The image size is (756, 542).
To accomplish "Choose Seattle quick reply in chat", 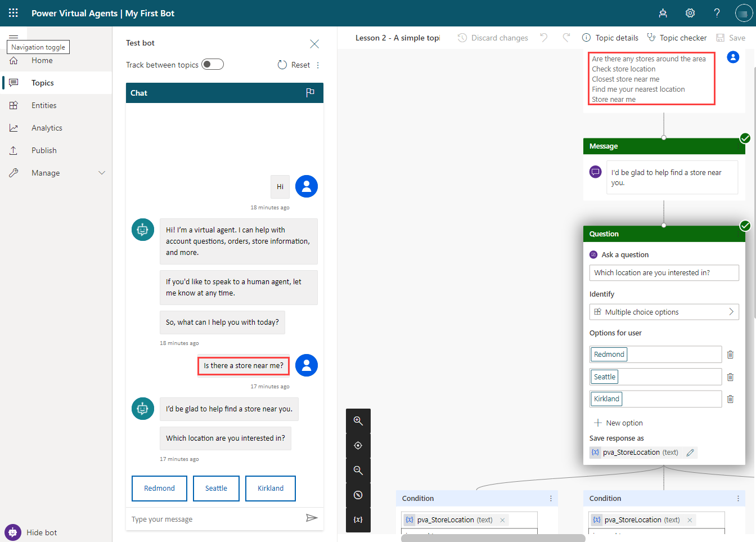I will tap(216, 489).
